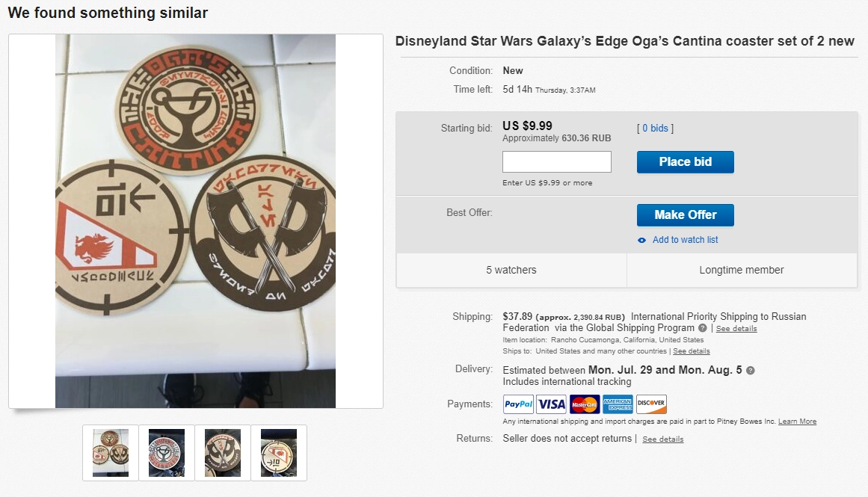The image size is (868, 497).
Task: Click the PayPal payment icon
Action: click(518, 404)
